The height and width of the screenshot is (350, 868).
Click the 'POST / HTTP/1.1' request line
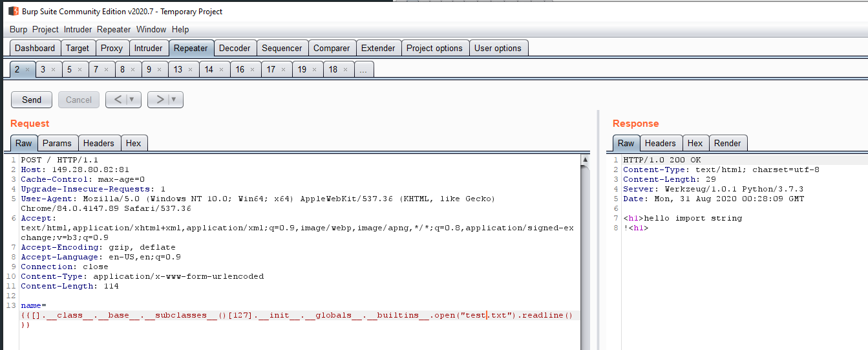[59, 160]
